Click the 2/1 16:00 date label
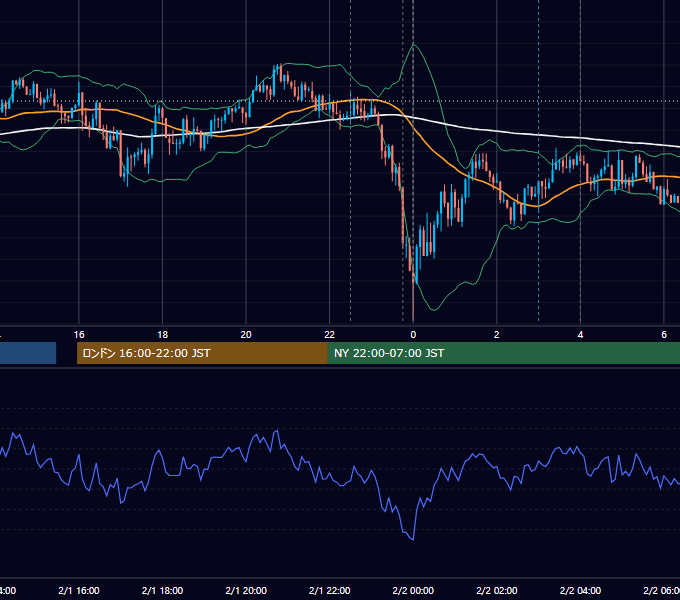The image size is (680, 600). pyautogui.click(x=79, y=590)
